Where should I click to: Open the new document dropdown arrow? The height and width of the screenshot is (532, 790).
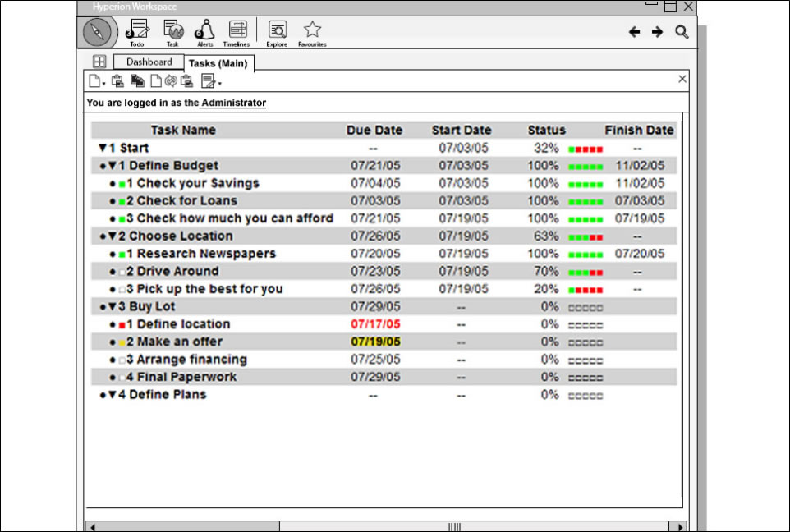(103, 84)
